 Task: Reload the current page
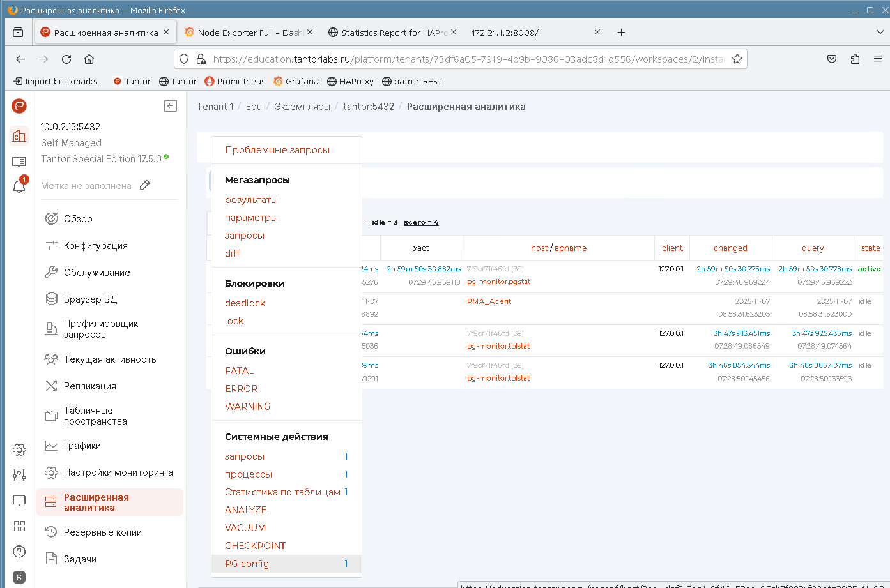point(66,59)
